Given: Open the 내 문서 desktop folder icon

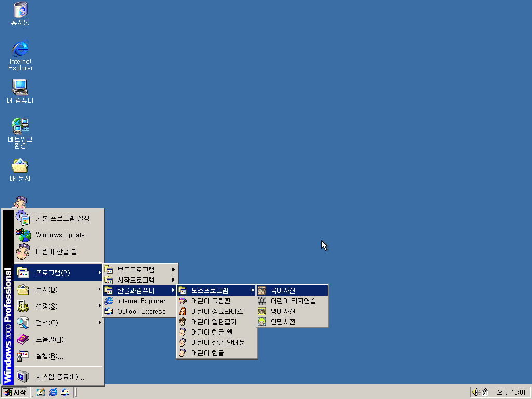Looking at the screenshot, I should (x=20, y=170).
